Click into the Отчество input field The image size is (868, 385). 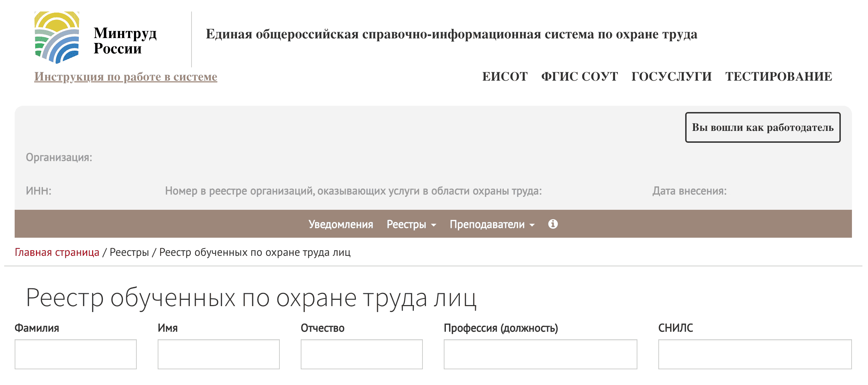click(x=362, y=354)
